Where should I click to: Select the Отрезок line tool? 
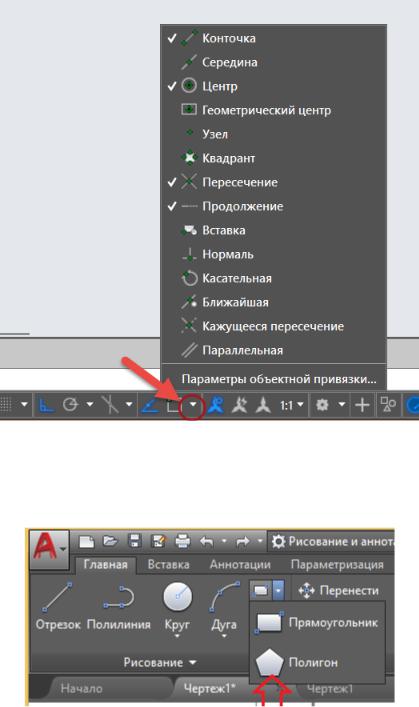point(58,606)
